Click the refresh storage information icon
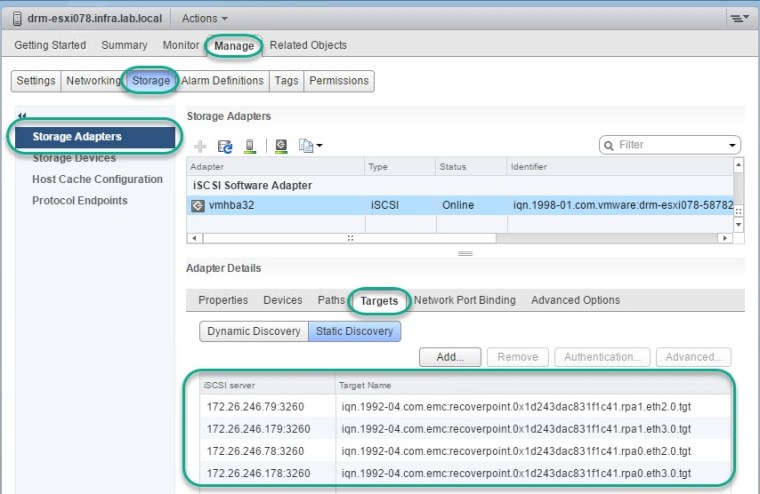Screen dimensions: 760x494 tap(225, 146)
